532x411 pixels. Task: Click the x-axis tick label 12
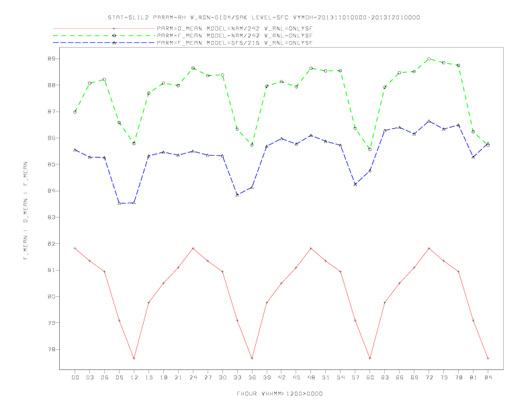pos(134,377)
